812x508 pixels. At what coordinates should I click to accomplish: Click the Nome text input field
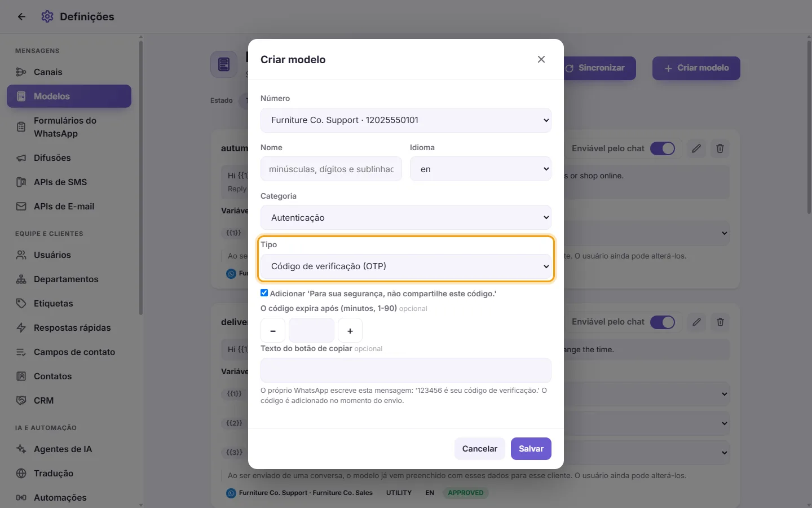click(331, 169)
